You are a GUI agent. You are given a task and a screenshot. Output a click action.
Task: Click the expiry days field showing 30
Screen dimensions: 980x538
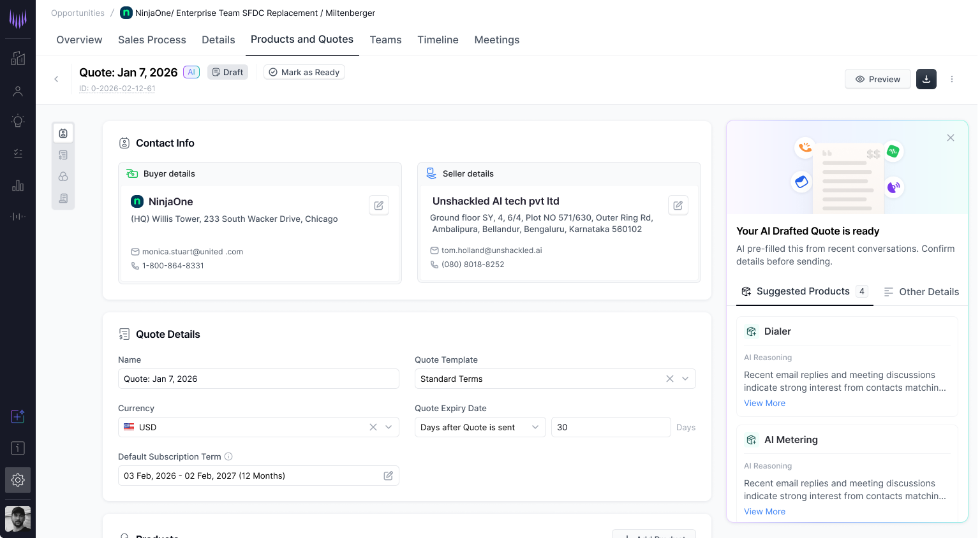tap(611, 427)
